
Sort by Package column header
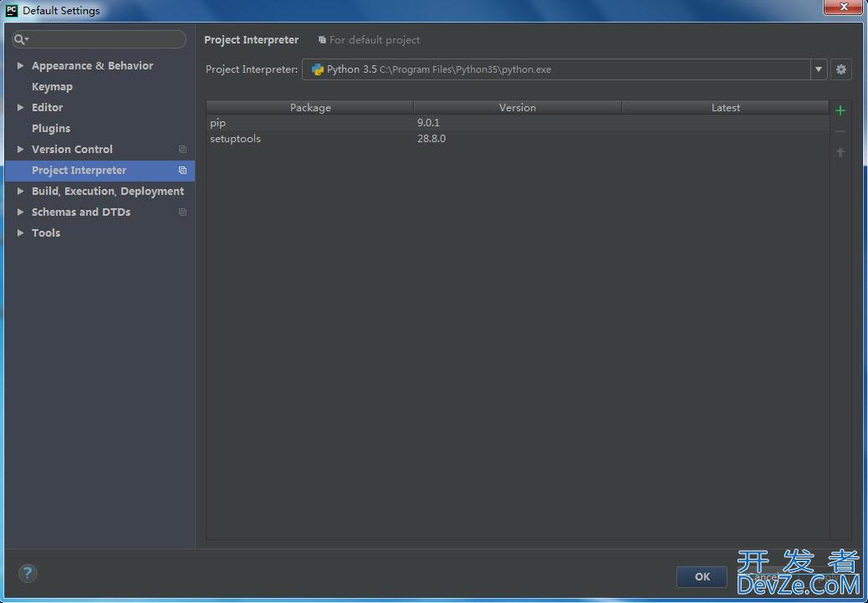(310, 107)
